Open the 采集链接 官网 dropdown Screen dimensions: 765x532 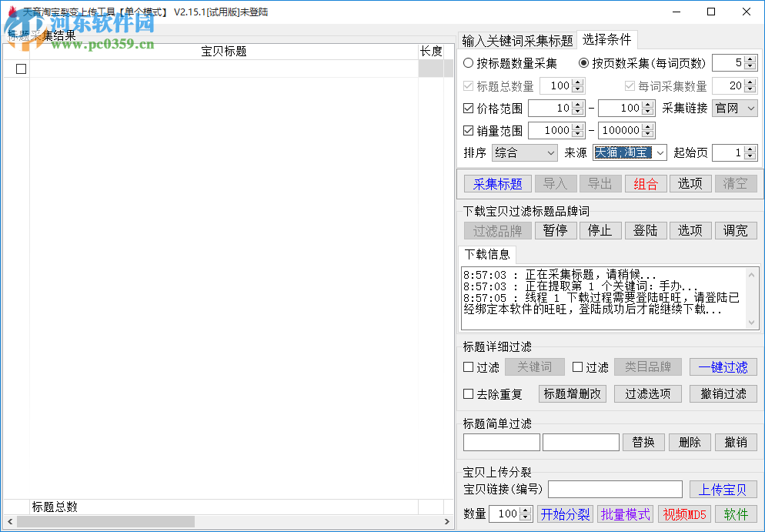point(734,108)
